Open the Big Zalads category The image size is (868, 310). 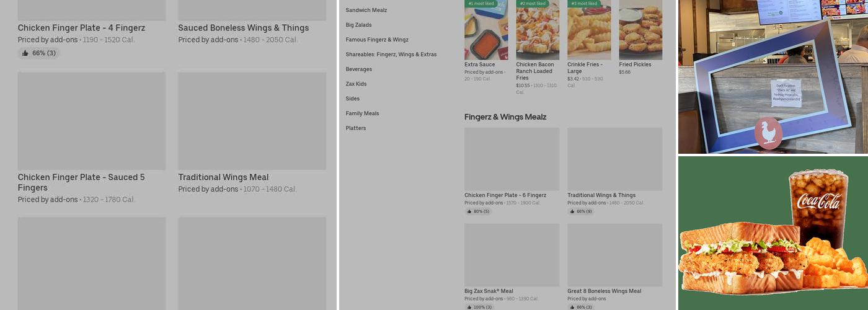(359, 25)
